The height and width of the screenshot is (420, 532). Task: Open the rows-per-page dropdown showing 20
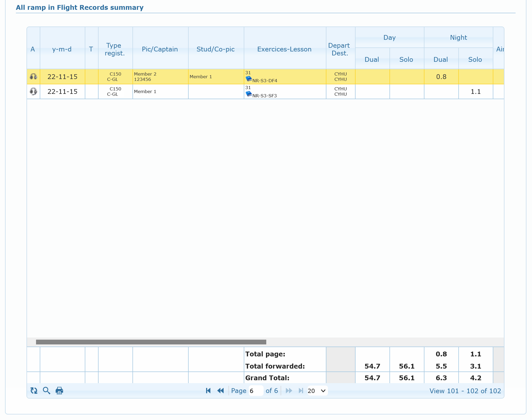[x=317, y=391]
